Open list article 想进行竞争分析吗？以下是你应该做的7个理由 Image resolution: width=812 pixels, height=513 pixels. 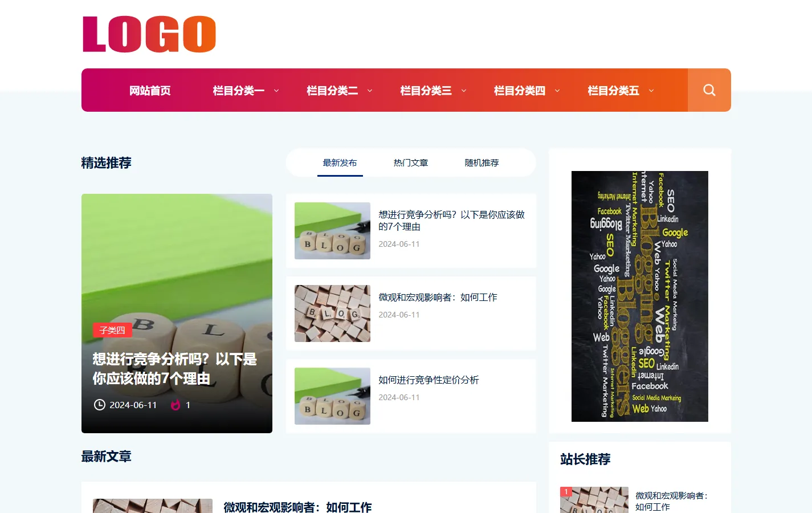[452, 221]
